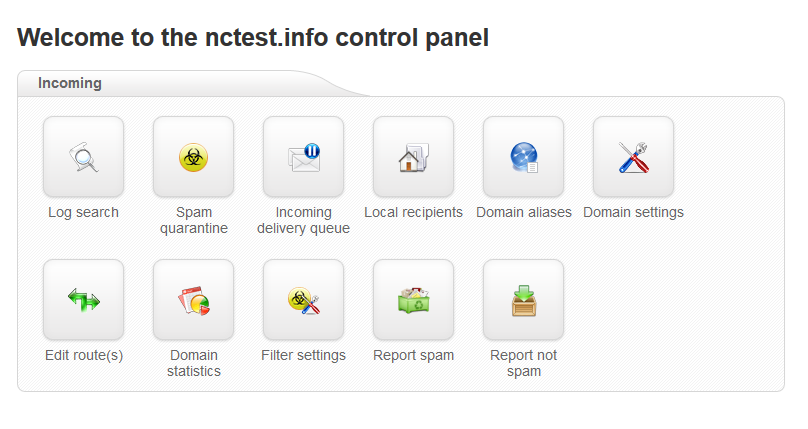Screen dimensions: 808x429
Task: Select the Local recipients house icon
Action: click(x=413, y=157)
